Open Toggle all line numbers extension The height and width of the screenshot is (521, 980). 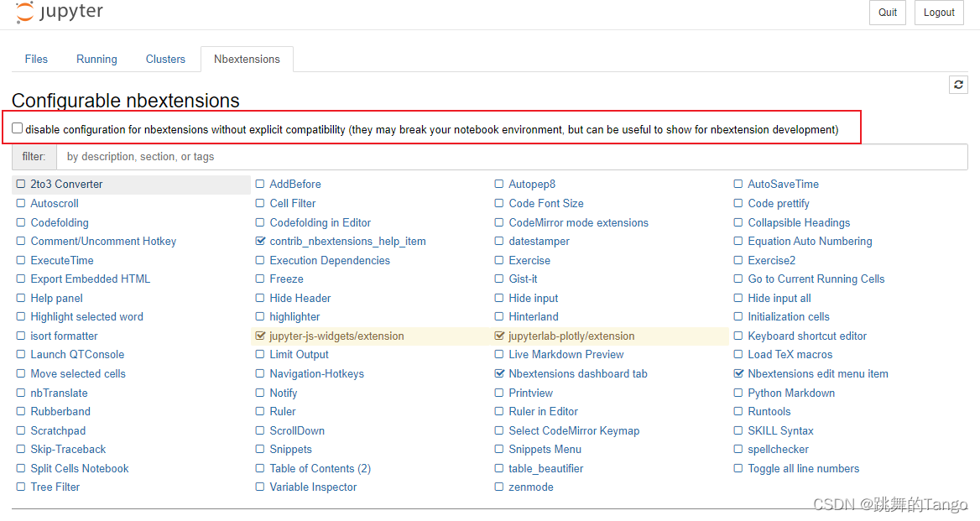[x=803, y=468]
